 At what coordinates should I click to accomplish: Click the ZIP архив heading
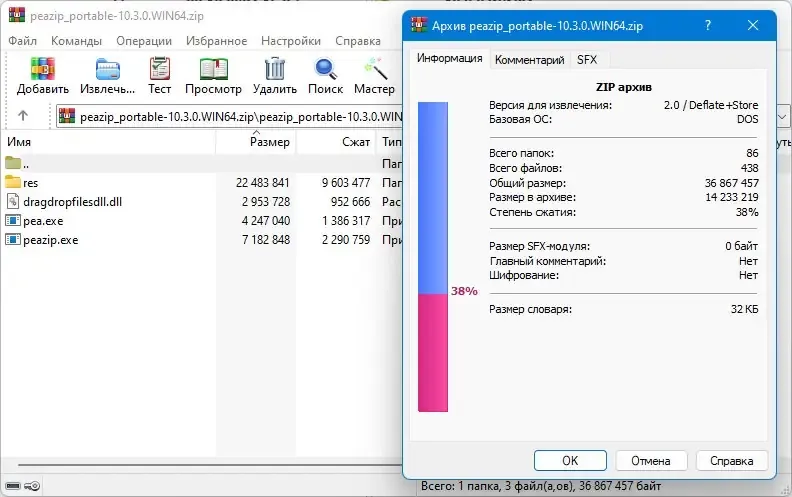click(624, 87)
